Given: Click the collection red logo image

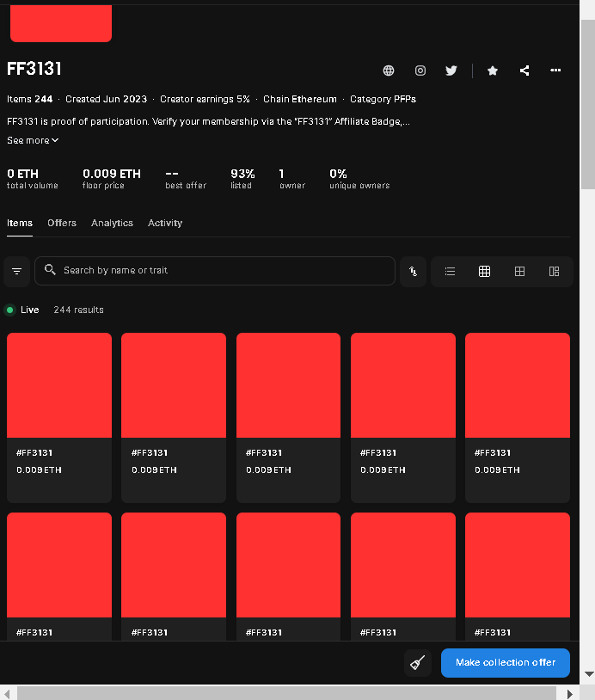Looking at the screenshot, I should [61, 23].
